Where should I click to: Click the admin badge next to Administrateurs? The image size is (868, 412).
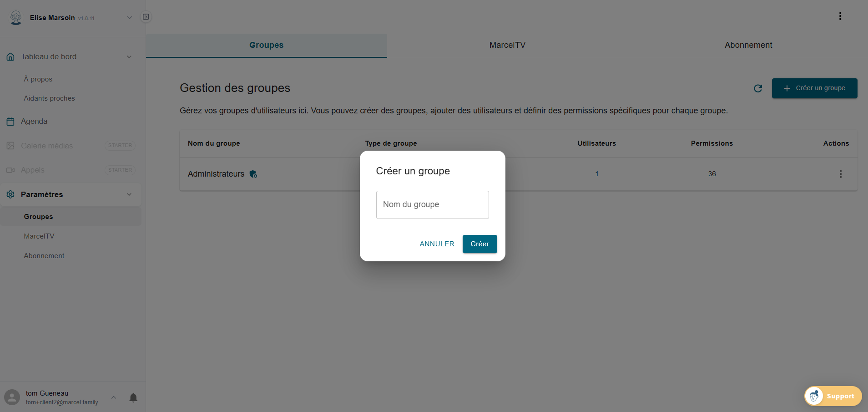[253, 174]
